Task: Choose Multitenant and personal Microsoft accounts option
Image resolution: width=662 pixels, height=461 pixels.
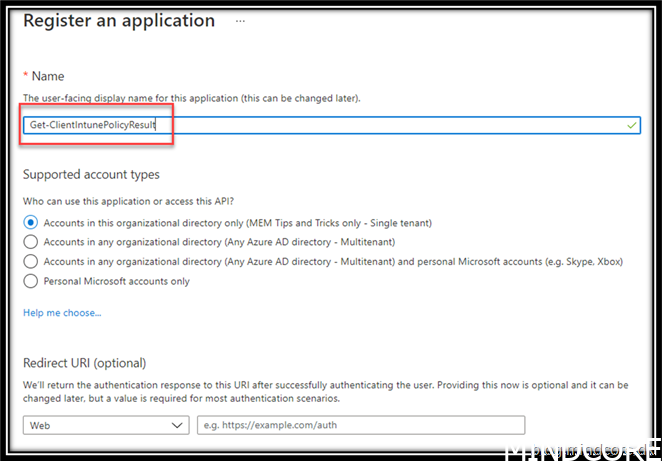Action: [31, 261]
